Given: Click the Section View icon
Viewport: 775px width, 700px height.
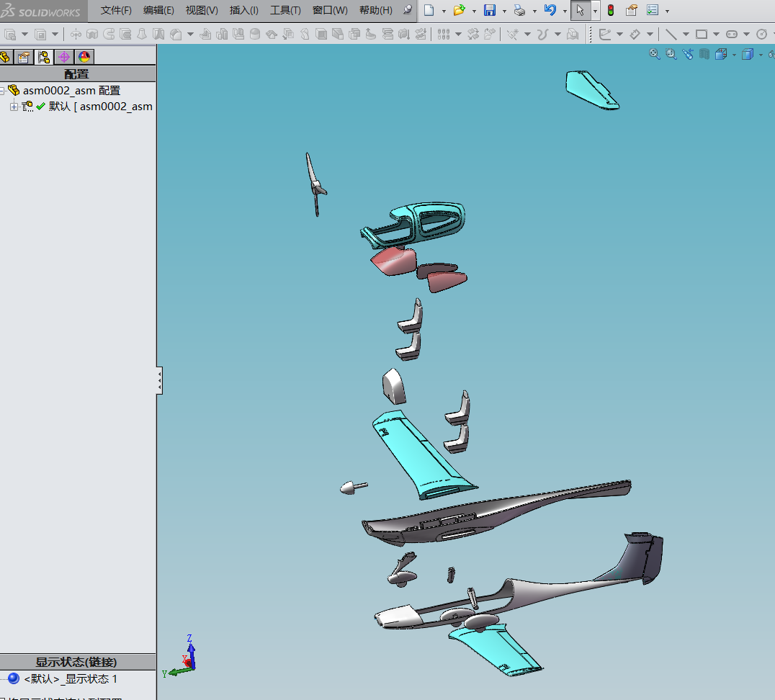Looking at the screenshot, I should (x=704, y=54).
